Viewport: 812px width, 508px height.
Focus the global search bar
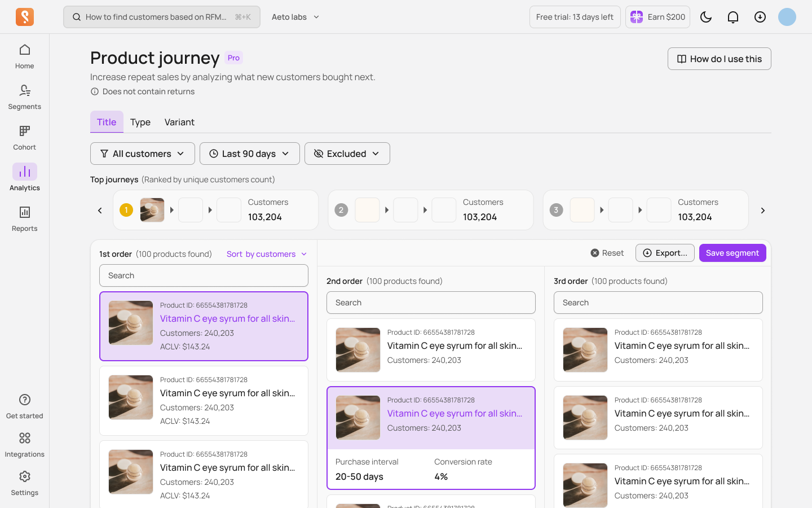tap(162, 17)
